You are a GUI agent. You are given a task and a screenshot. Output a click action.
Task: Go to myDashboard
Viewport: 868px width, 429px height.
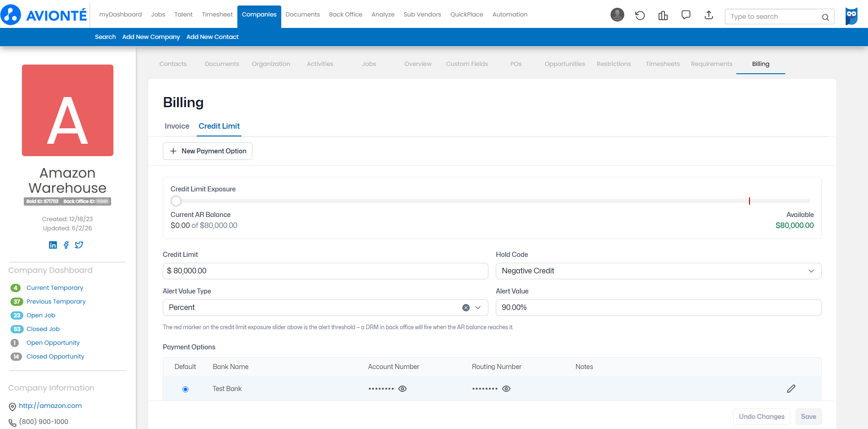(x=121, y=15)
